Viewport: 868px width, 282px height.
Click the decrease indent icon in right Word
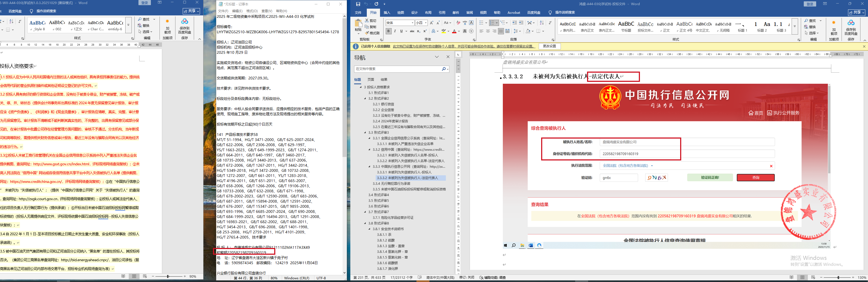click(514, 23)
